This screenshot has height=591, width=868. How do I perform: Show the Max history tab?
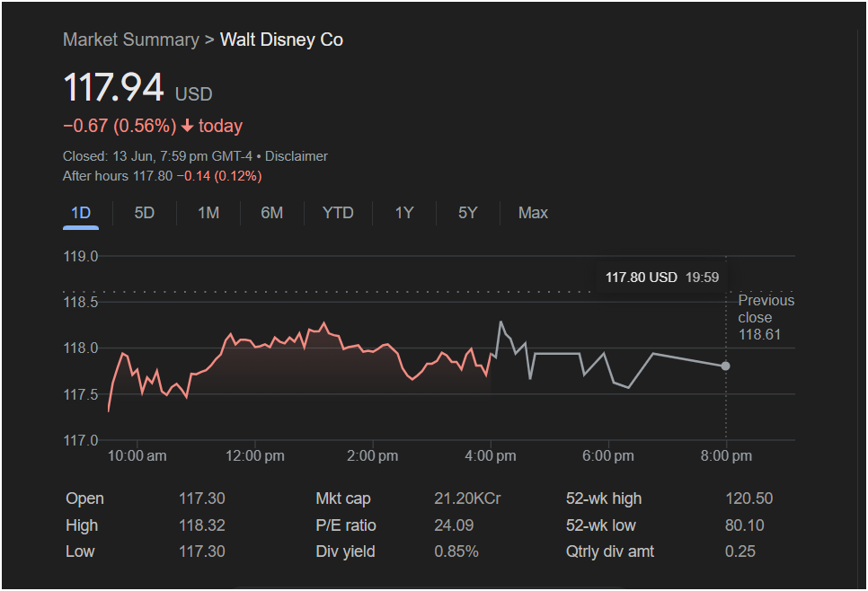533,213
